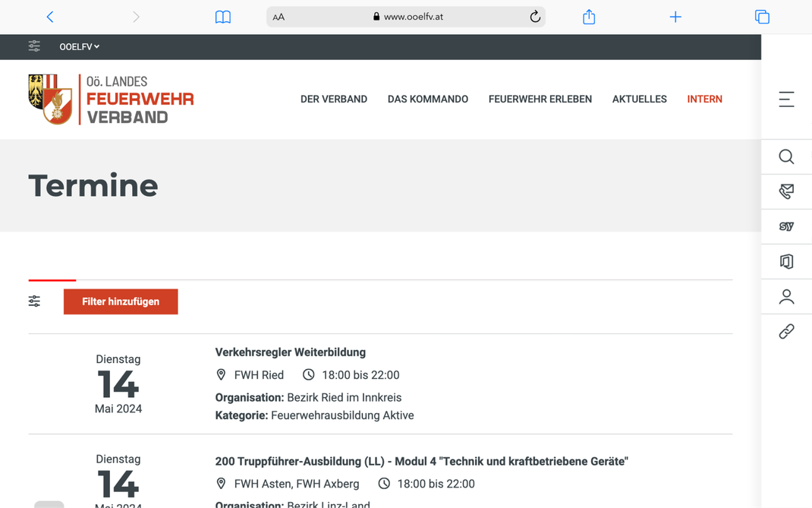Screen dimensions: 812x508
Task: Expand the OOELFV dropdown in the top bar
Action: [x=79, y=46]
